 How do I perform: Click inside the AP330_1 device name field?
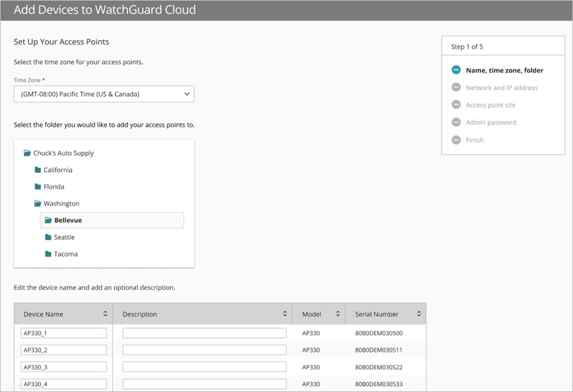coord(63,332)
